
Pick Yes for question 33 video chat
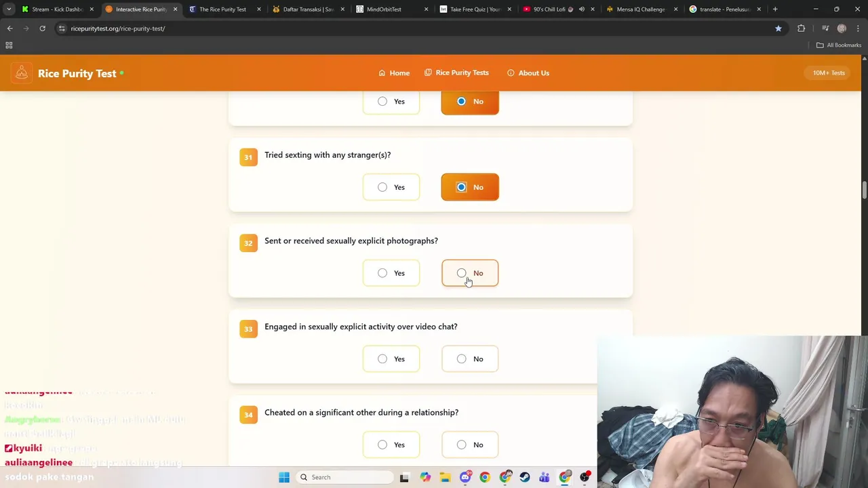391,359
